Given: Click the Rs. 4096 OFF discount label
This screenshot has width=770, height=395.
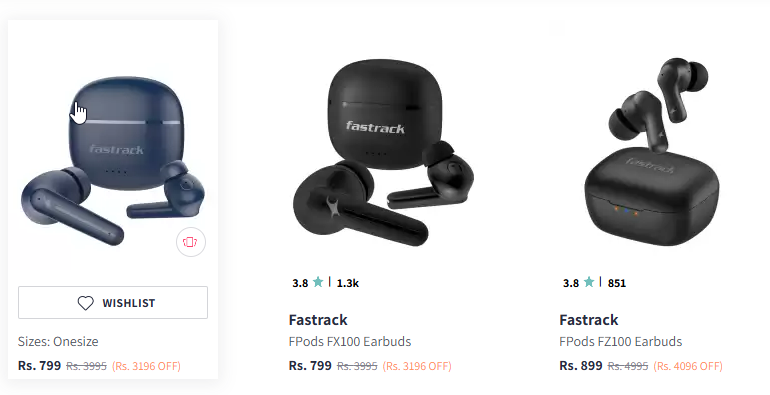Looking at the screenshot, I should [688, 366].
